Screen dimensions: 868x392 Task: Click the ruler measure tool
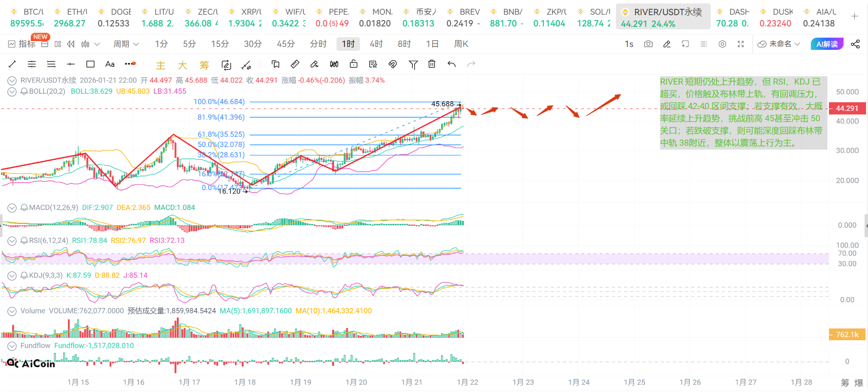pos(295,64)
